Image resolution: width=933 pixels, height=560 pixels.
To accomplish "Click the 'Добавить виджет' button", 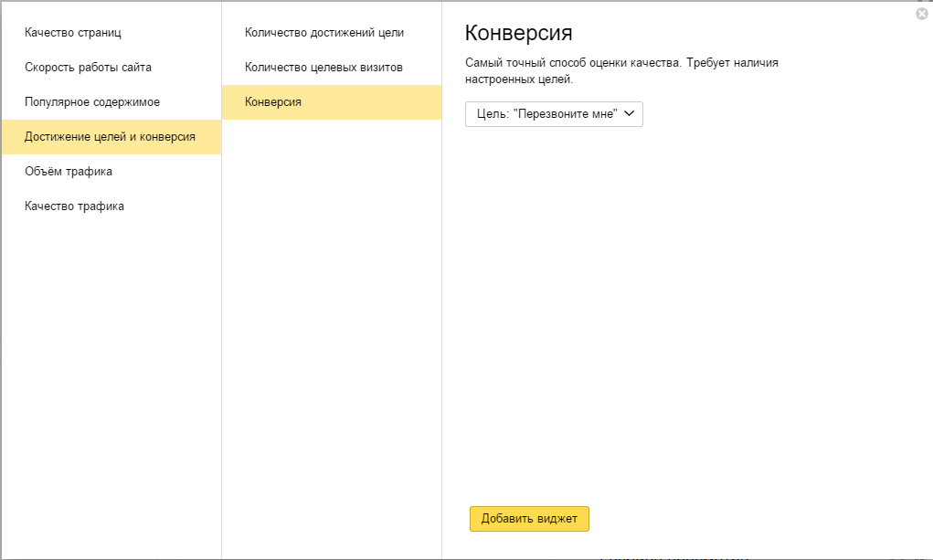I will click(x=529, y=519).
